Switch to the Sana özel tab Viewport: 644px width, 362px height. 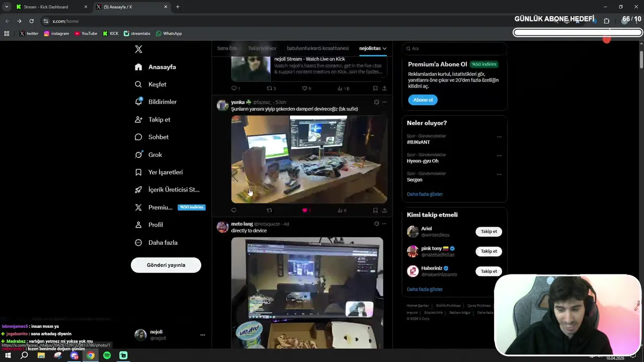tap(227, 48)
